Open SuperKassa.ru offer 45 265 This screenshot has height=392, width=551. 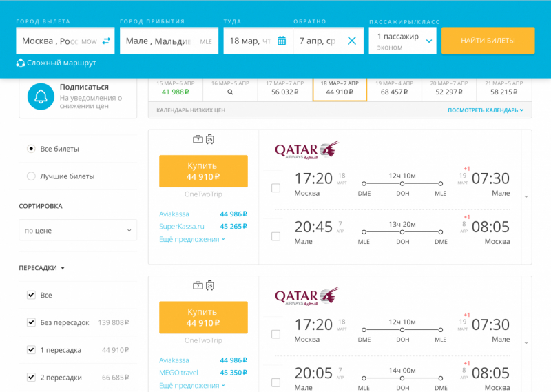203,227
